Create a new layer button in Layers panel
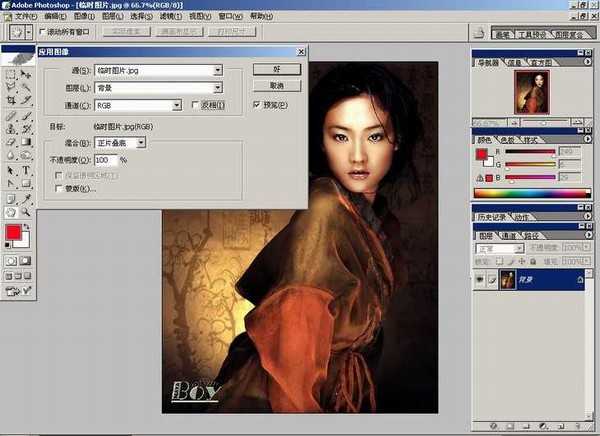600x436 pixels. point(561,426)
